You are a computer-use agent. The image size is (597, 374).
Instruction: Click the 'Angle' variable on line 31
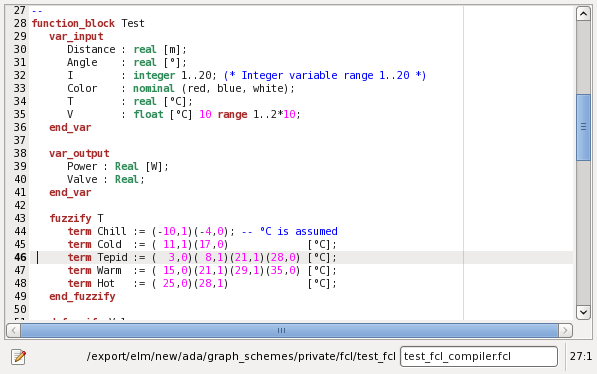click(x=82, y=62)
